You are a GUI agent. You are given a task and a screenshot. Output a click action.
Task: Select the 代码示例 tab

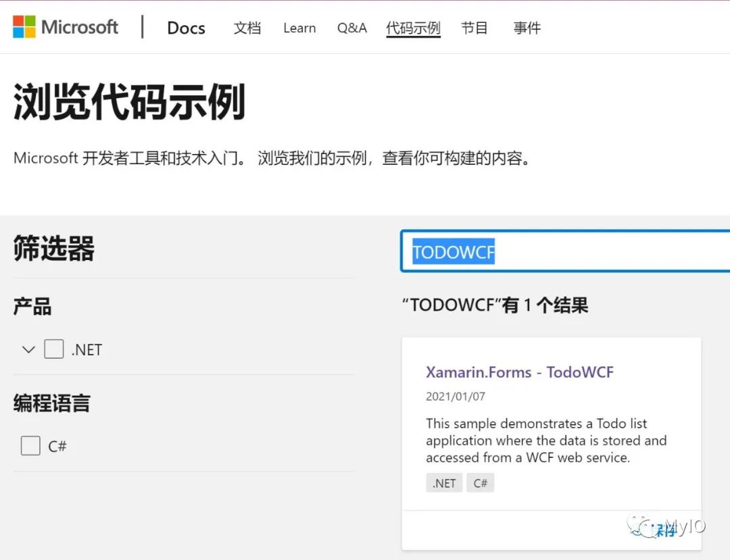(414, 28)
